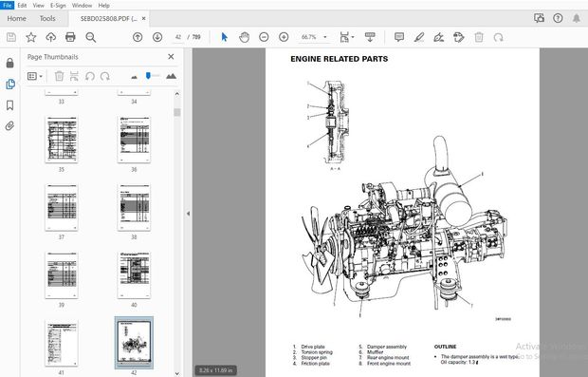588x377 pixels.
Task: Switch to the Tools tab
Action: click(x=47, y=18)
